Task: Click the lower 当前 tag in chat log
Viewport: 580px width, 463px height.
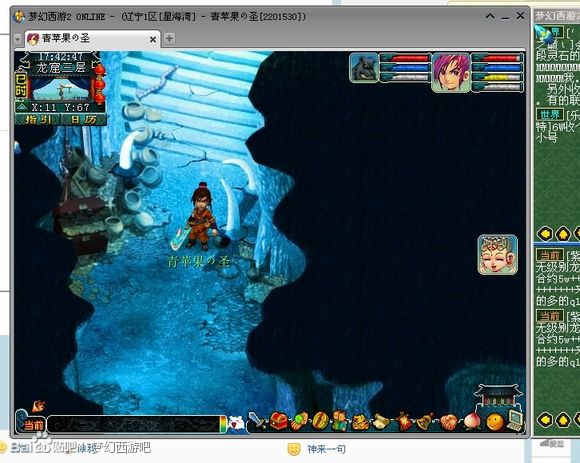Action: tap(550, 316)
